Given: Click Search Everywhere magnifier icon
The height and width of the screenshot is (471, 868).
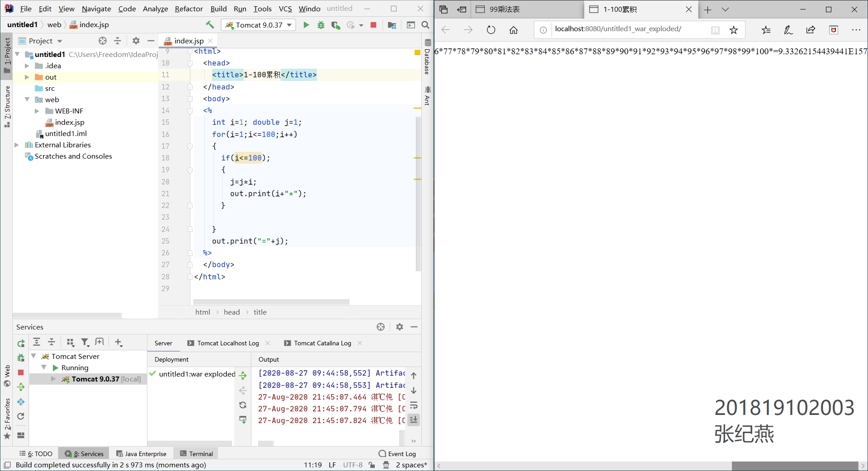Looking at the screenshot, I should click(425, 25).
